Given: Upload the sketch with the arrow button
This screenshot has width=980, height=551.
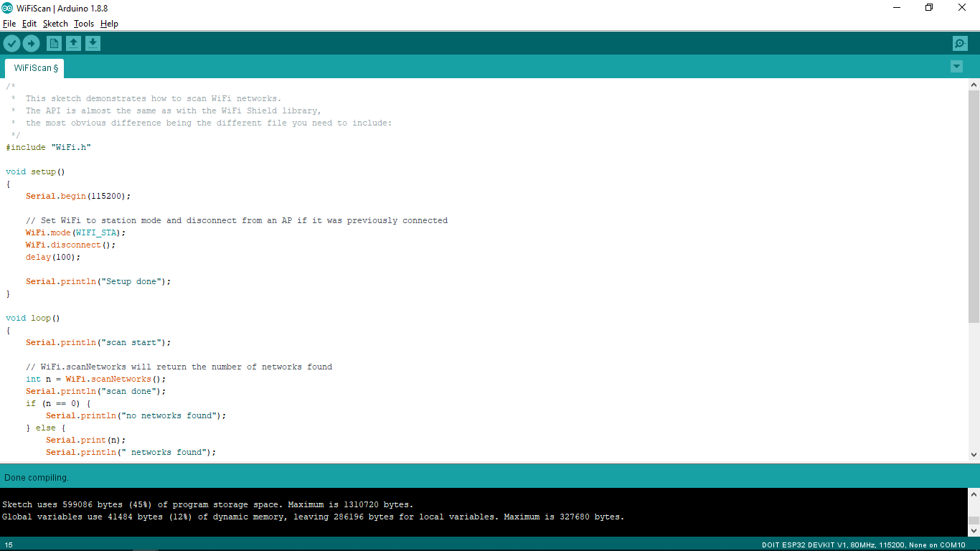Looking at the screenshot, I should [31, 44].
